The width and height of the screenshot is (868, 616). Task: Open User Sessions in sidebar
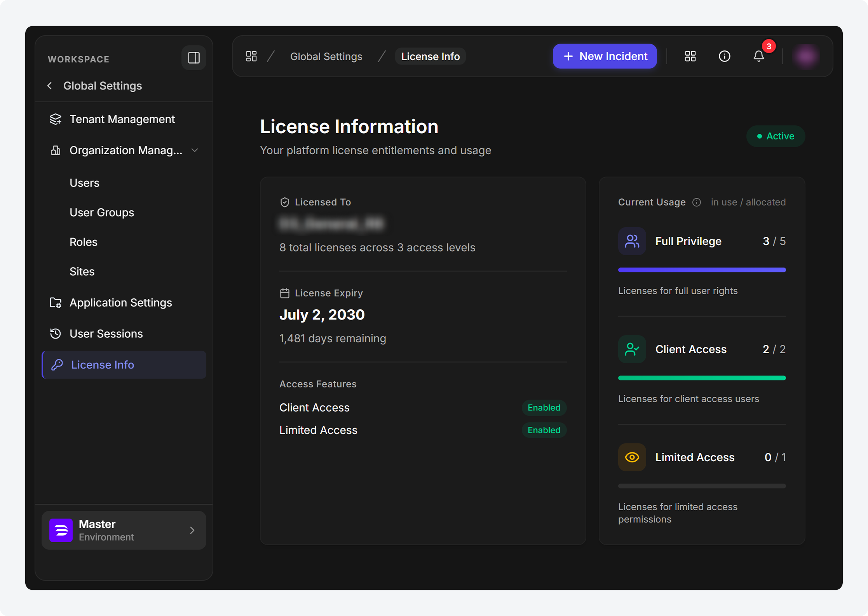pyautogui.click(x=124, y=333)
